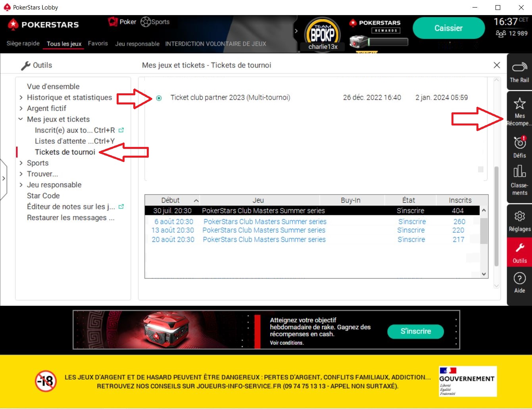Close the Outils panel with X
This screenshot has width=532, height=409.
coord(497,65)
